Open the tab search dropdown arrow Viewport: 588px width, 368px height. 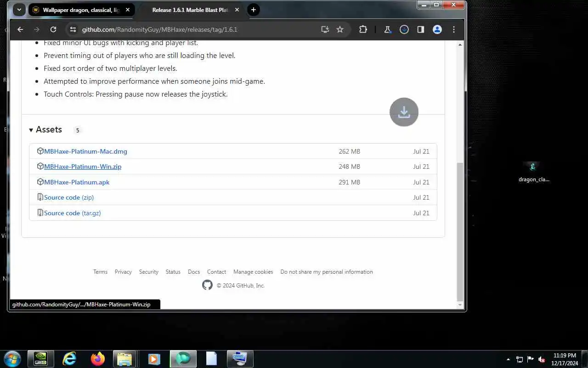coord(19,10)
